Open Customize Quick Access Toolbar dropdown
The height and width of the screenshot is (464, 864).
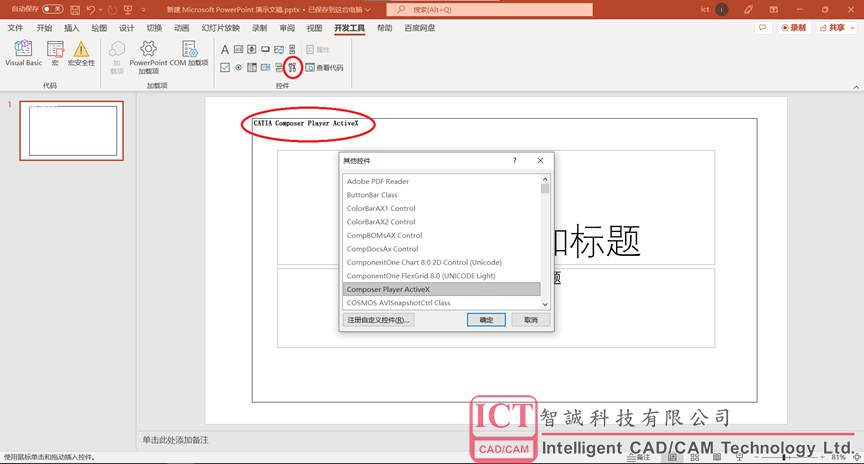(144, 10)
